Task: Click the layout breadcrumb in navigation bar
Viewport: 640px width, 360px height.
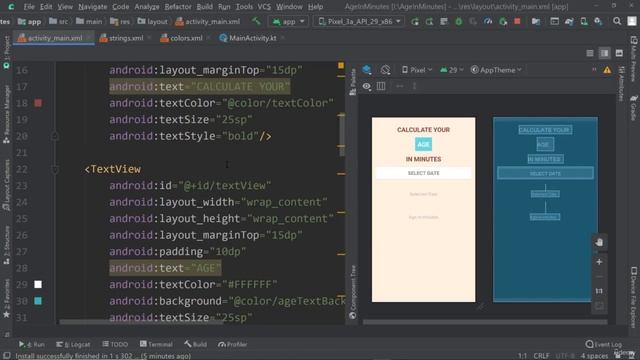Action: point(152,21)
